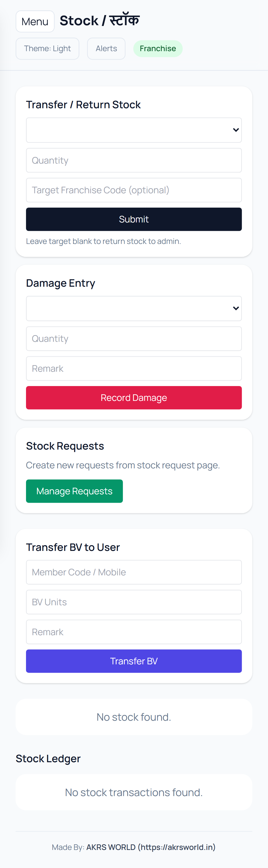Click the dropdown chevron in Damage Entry
The image size is (268, 868).
(236, 308)
